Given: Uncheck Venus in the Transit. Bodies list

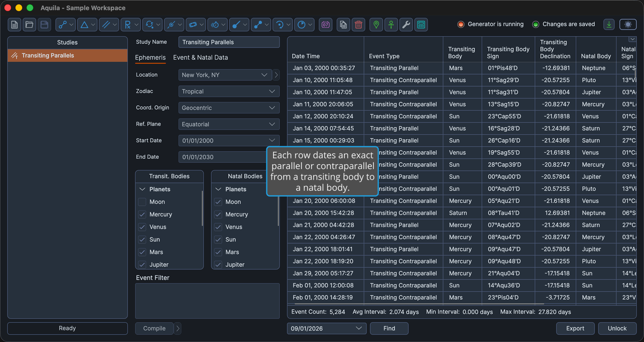Looking at the screenshot, I should tap(142, 227).
